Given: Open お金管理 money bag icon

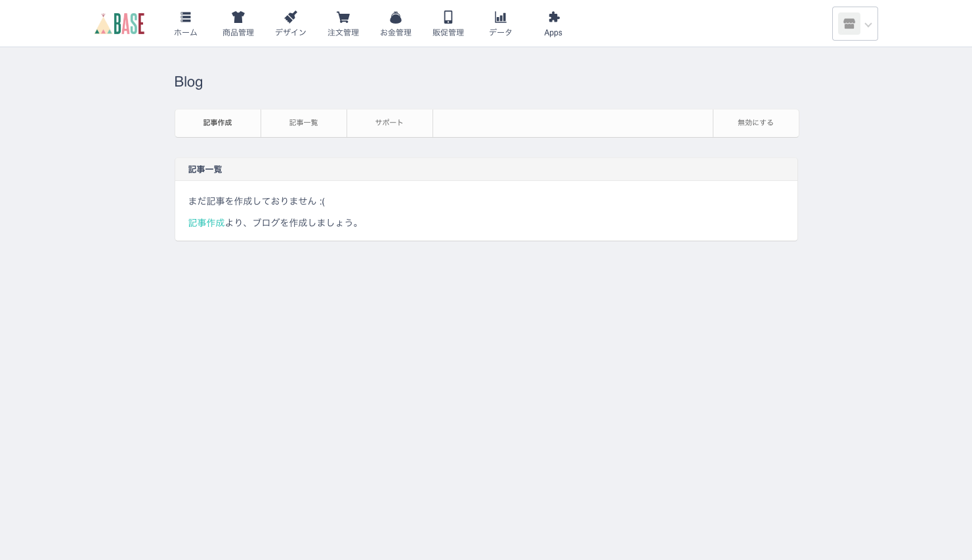Looking at the screenshot, I should point(396,17).
